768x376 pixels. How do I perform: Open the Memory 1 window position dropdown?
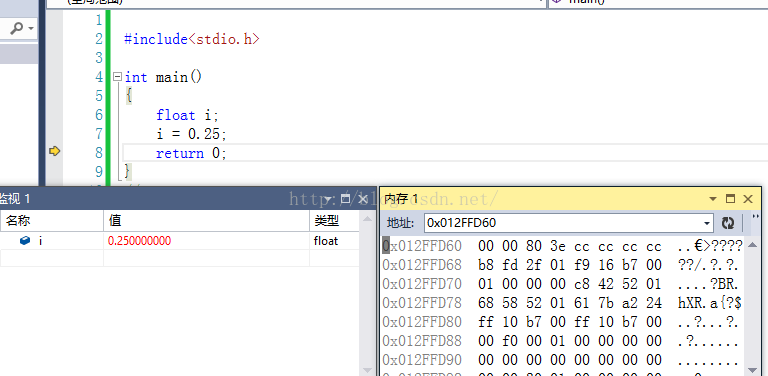click(x=713, y=199)
